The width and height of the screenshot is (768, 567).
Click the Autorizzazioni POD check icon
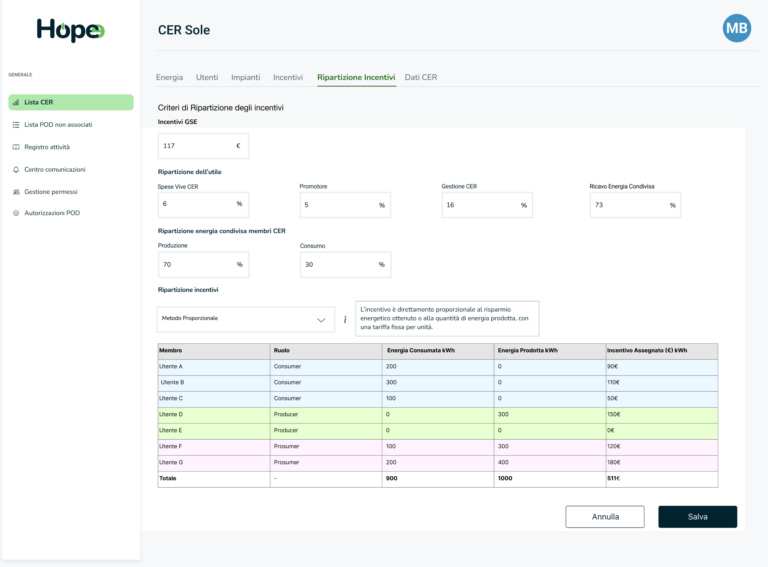click(x=15, y=213)
